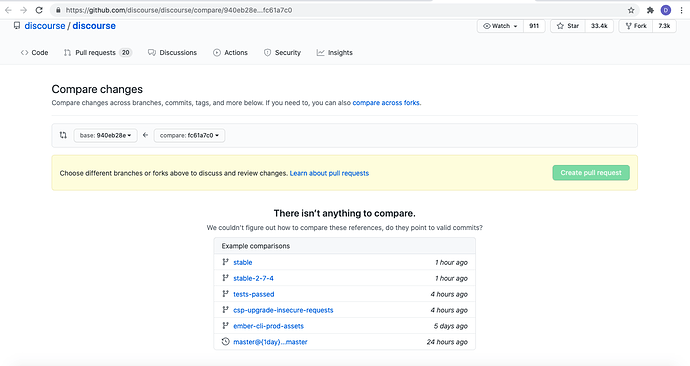Open the base: 940eb28e dropdown
The width and height of the screenshot is (690, 366).
tap(105, 135)
